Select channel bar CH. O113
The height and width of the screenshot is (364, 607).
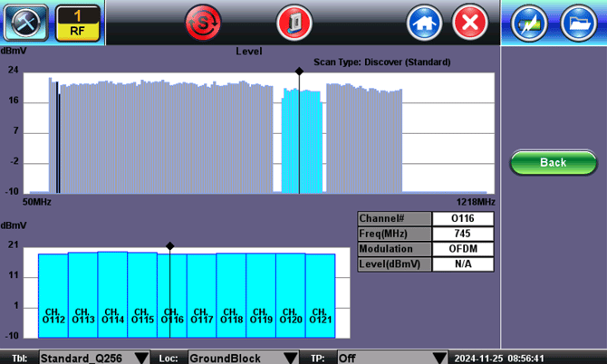(82, 295)
